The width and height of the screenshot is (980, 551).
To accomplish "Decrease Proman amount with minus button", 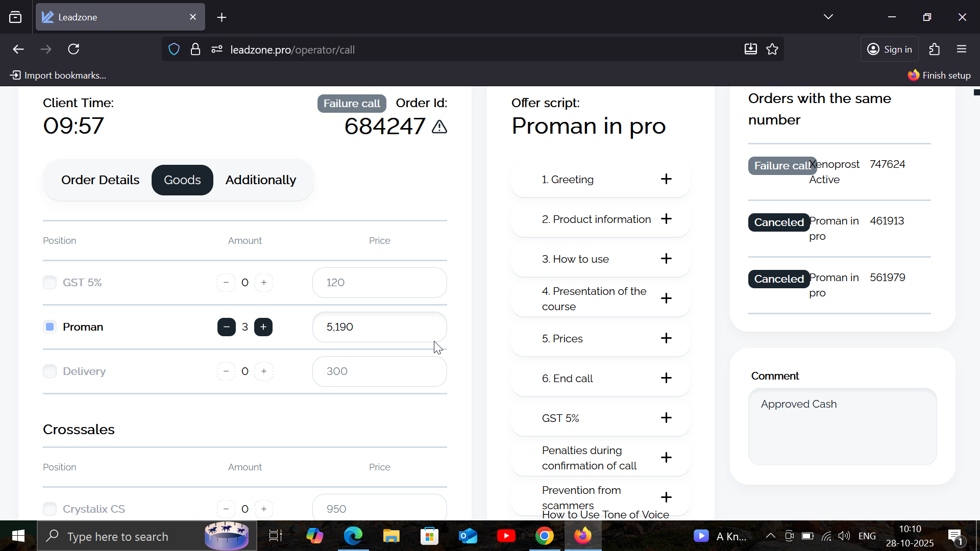I will point(226,327).
